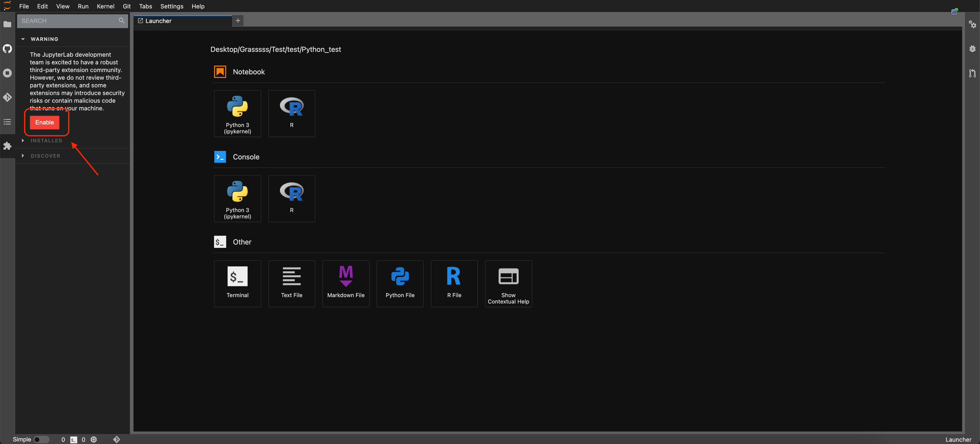This screenshot has height=444, width=980.
Task: Click the extension SEARCH field
Action: pos(68,21)
